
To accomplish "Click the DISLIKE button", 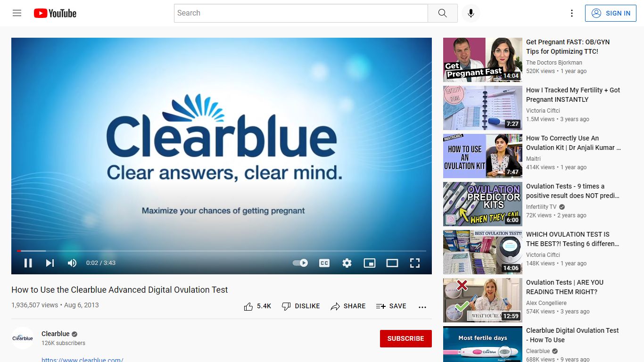I will click(x=301, y=306).
